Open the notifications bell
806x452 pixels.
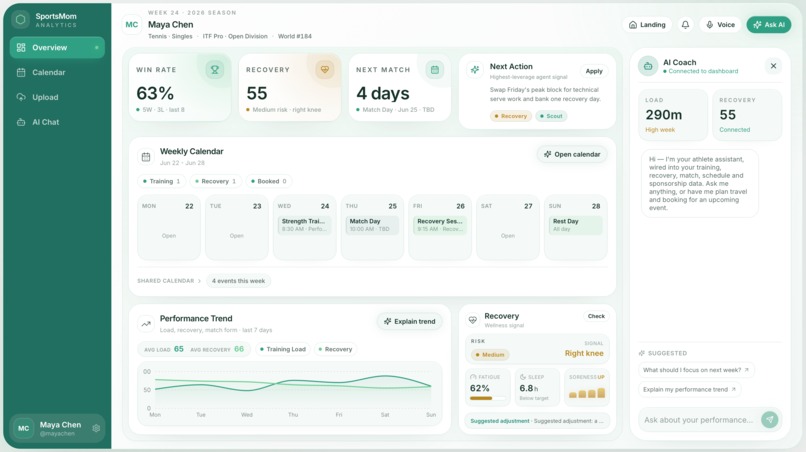685,25
